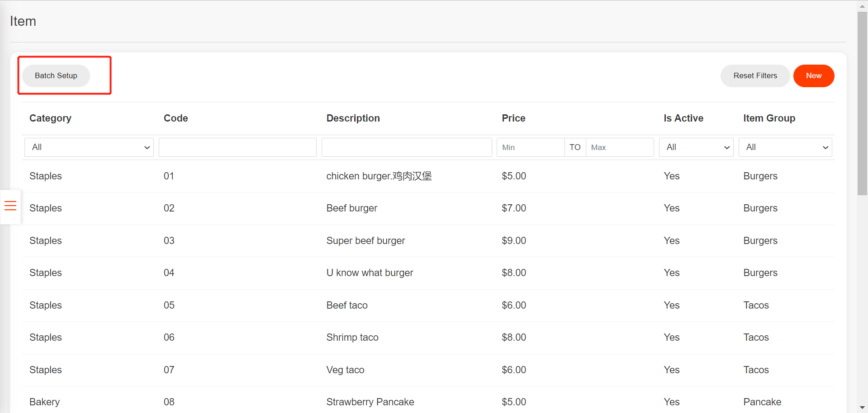Screen dimensions: 868x413
Task: Click the Batch Setup button
Action: click(55, 75)
